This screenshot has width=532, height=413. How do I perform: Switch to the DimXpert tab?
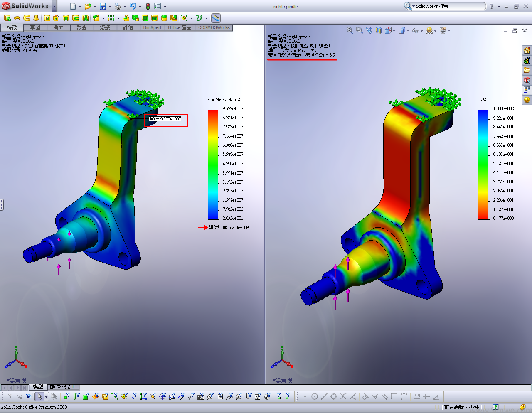pos(152,27)
